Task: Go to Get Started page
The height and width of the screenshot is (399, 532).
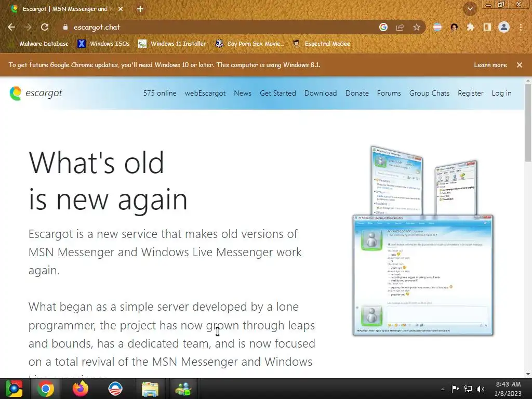Action: pos(278,93)
